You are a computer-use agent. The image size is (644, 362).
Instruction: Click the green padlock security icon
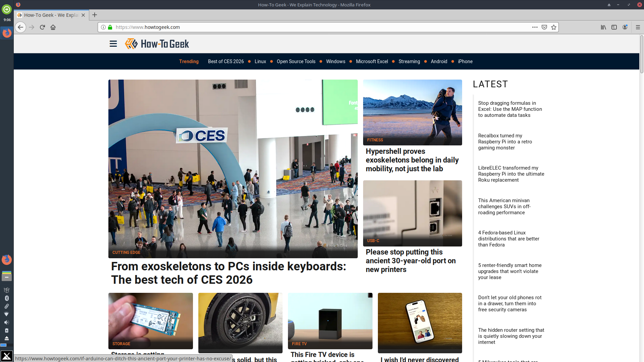click(110, 27)
